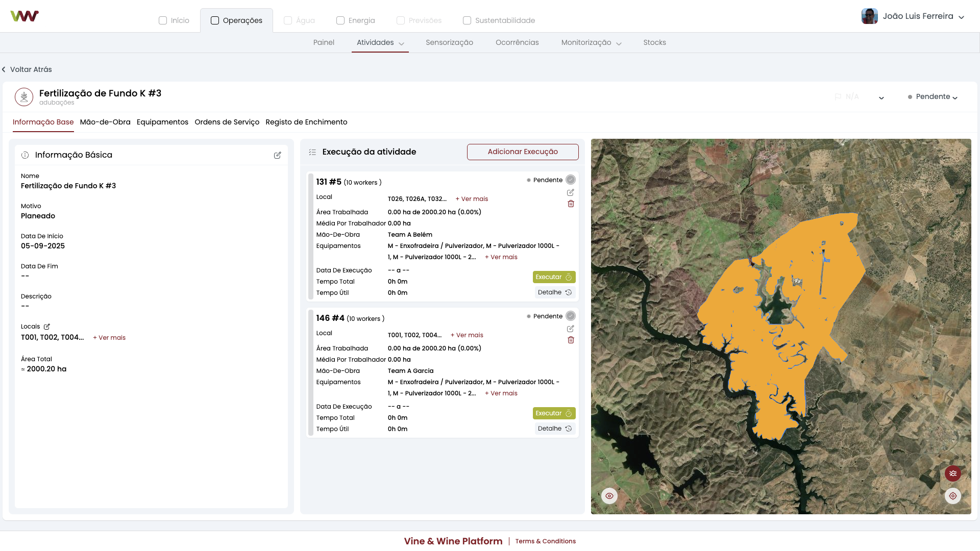Mark execution 131 #5 as complete

click(x=571, y=180)
